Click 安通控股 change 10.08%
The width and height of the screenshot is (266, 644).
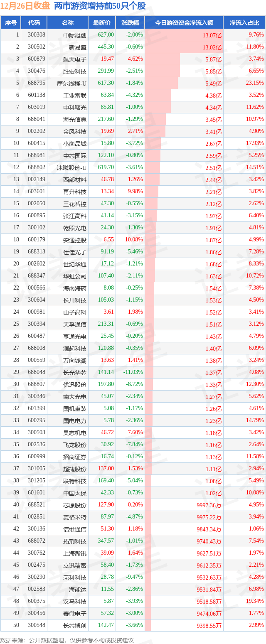[x=134, y=240]
